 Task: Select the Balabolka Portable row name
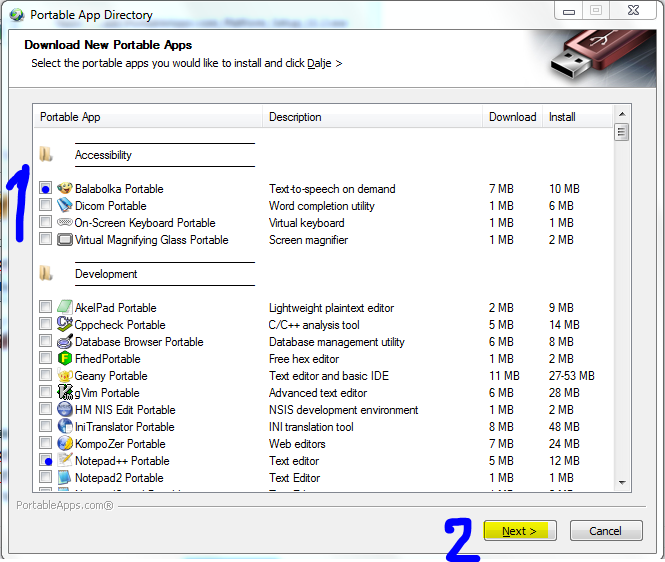pyautogui.click(x=119, y=189)
